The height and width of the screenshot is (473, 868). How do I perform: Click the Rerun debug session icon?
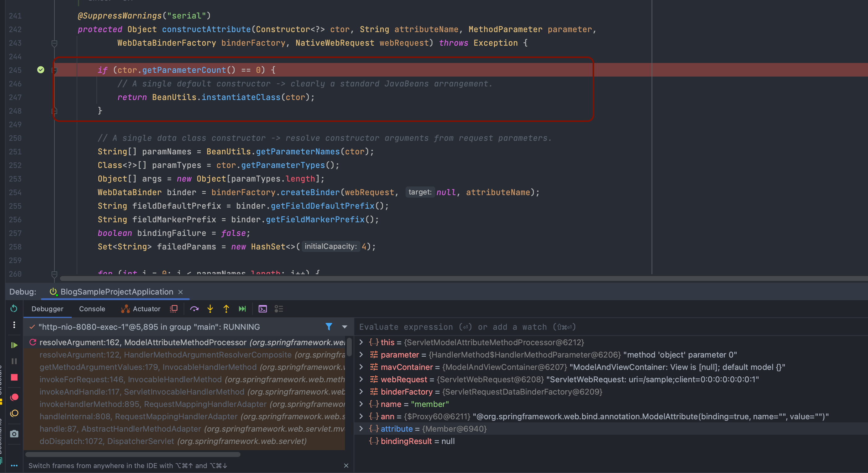point(14,308)
